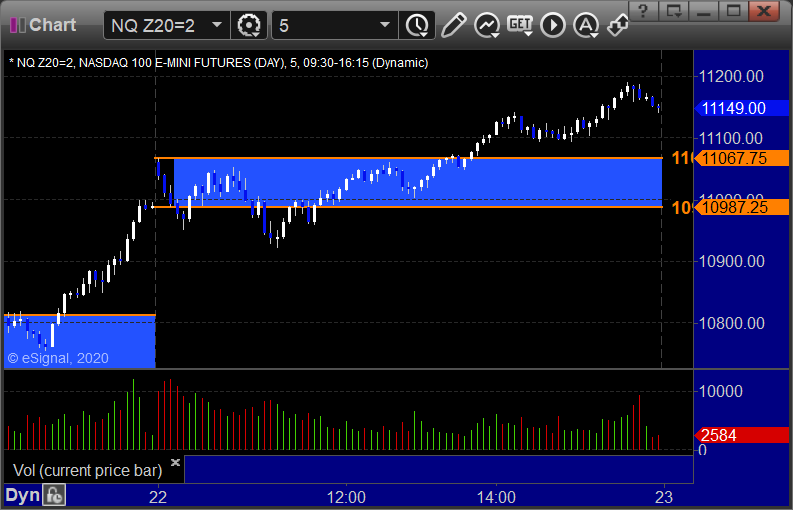Click the 10000 volume axis label
Screen dimensions: 793x510
point(720,391)
